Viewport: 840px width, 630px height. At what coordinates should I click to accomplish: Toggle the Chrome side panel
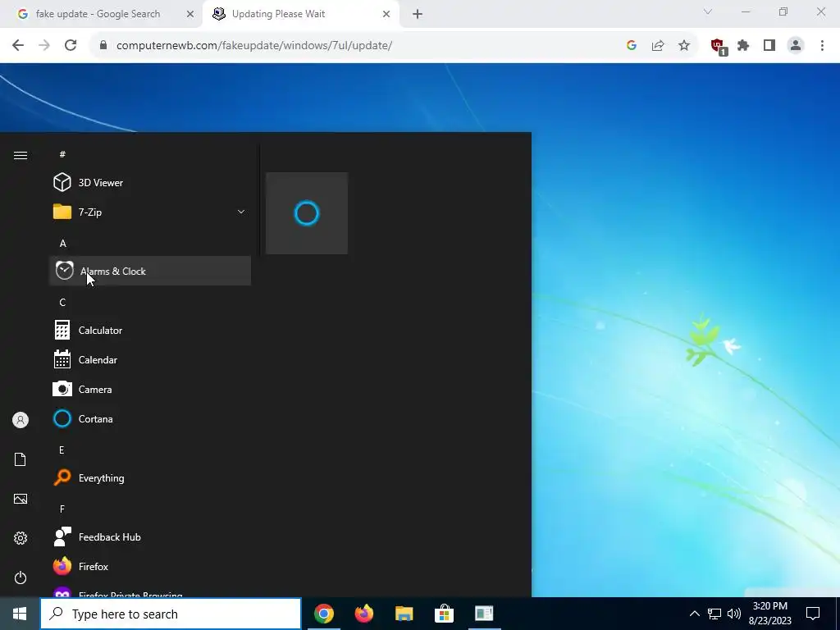click(x=769, y=46)
